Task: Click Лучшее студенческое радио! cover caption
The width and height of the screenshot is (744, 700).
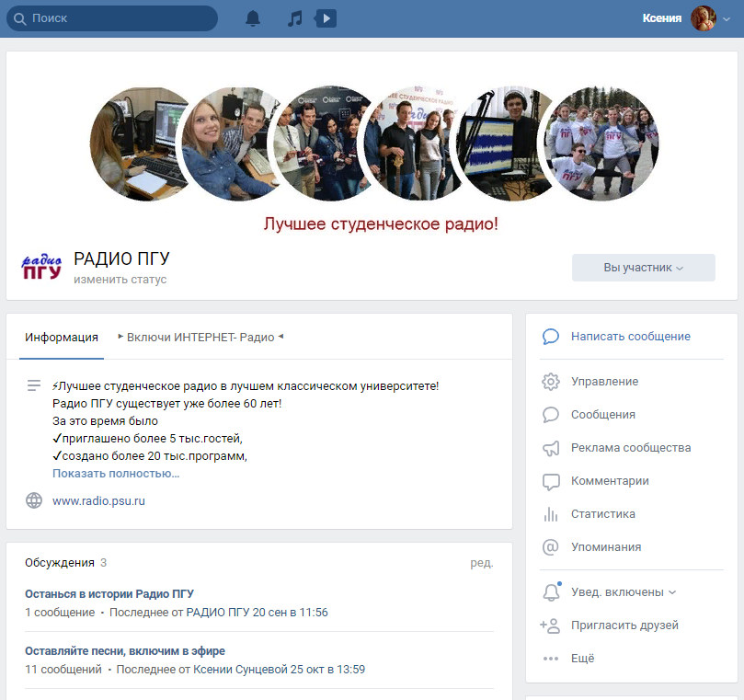Action: coord(381,224)
